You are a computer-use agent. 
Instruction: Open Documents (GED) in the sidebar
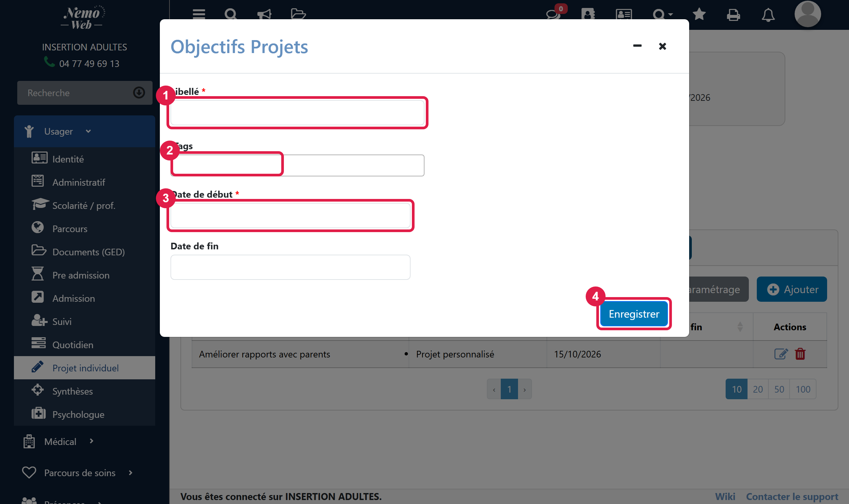(84, 252)
